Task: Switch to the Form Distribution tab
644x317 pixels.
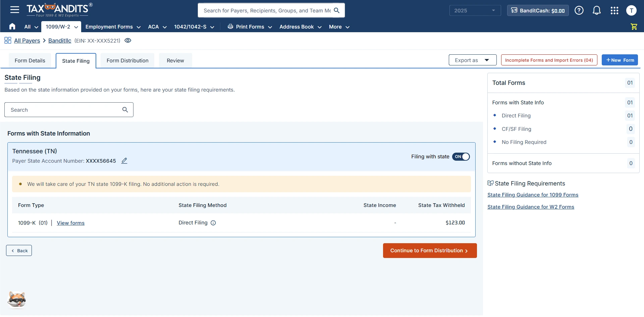Action: point(127,60)
